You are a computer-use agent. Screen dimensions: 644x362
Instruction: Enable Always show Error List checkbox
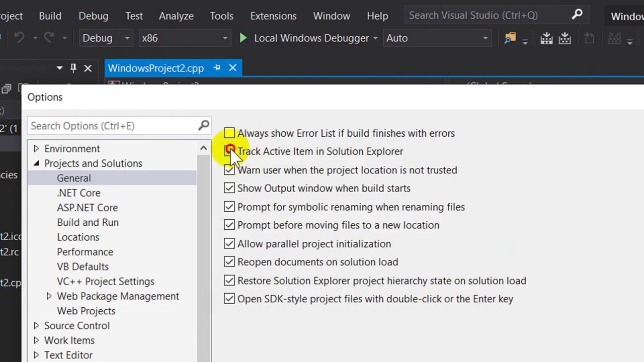click(x=229, y=133)
